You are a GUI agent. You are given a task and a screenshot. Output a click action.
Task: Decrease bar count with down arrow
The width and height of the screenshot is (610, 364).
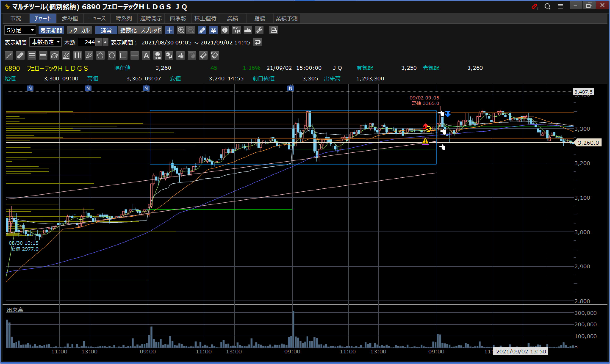[99, 42]
